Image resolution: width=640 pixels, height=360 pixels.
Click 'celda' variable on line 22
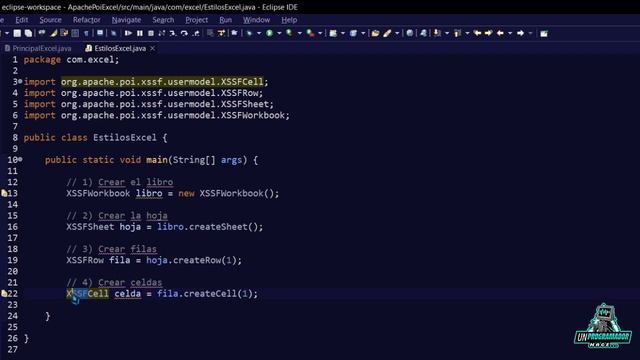[x=127, y=293]
